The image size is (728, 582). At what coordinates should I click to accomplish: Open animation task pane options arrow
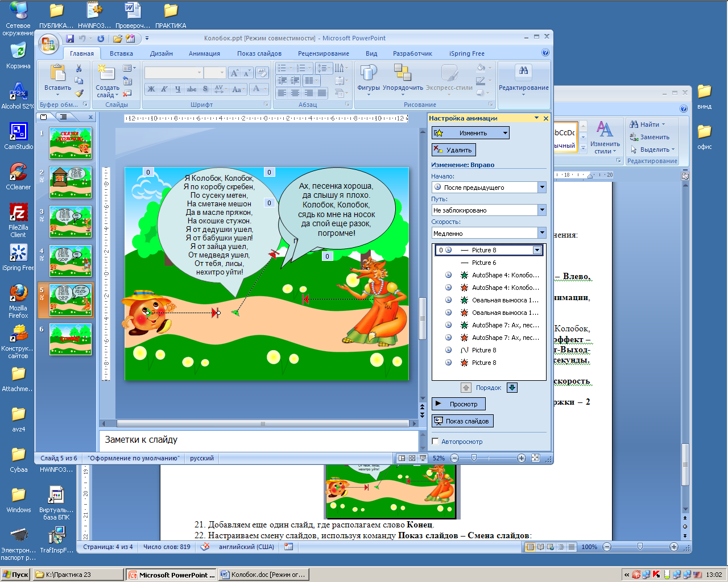tap(536, 118)
